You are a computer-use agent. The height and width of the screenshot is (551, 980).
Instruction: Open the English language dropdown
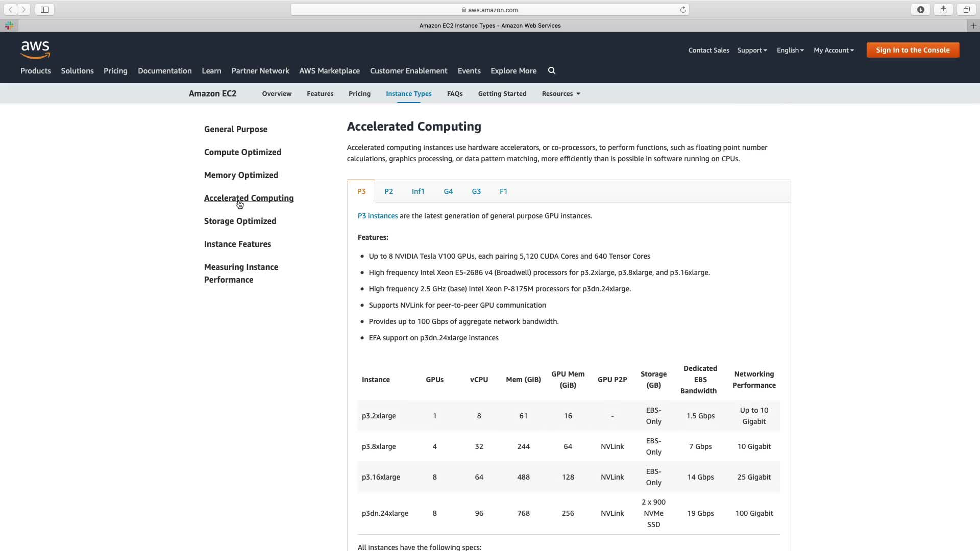click(790, 50)
